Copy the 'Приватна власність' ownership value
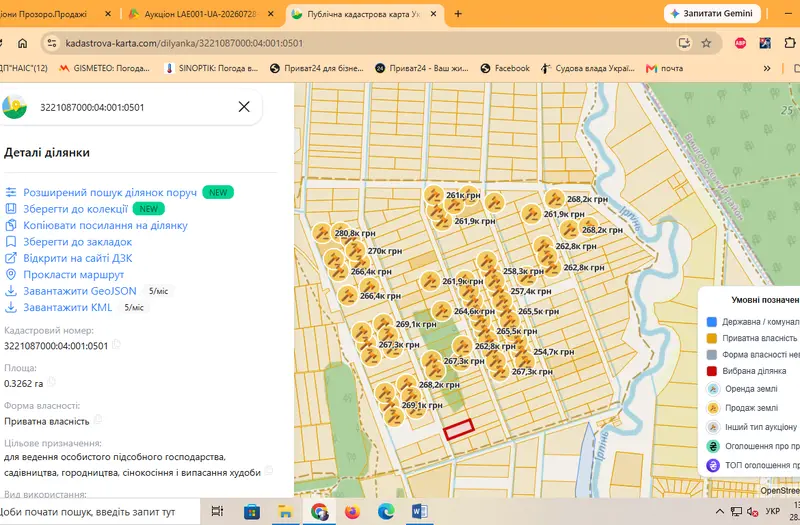 pos(98,420)
